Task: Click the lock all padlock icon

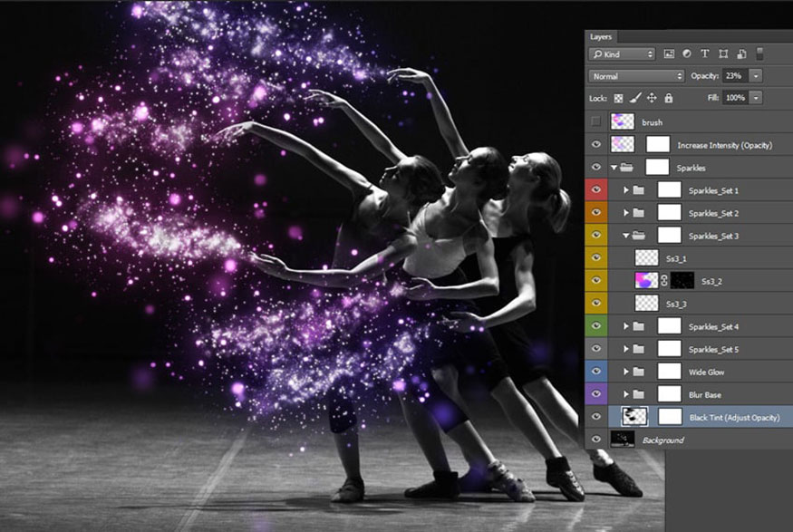Action: pyautogui.click(x=669, y=98)
